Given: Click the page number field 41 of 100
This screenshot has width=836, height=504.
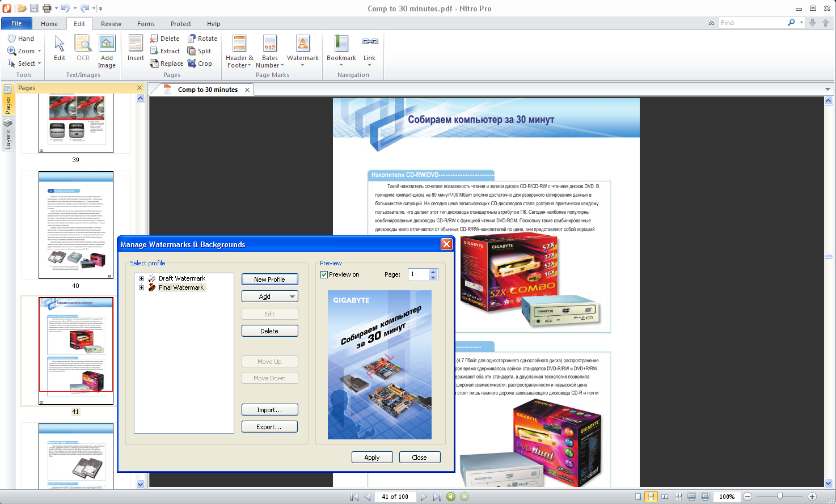Looking at the screenshot, I should (395, 497).
